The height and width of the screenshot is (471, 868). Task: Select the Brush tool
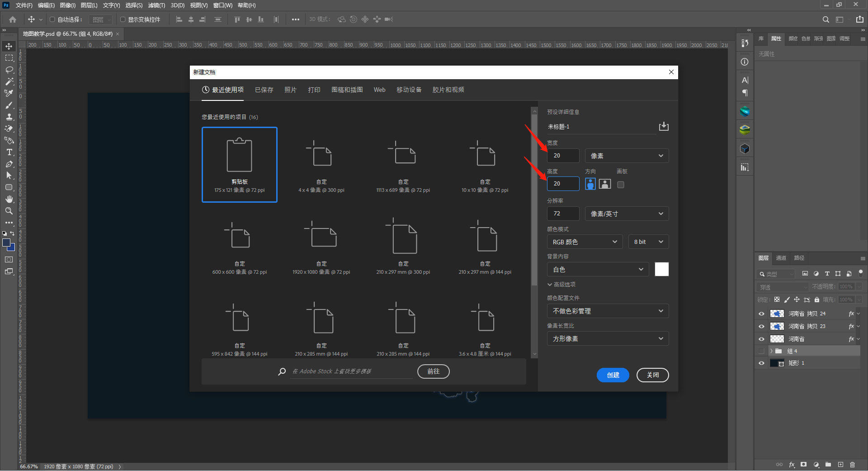9,105
